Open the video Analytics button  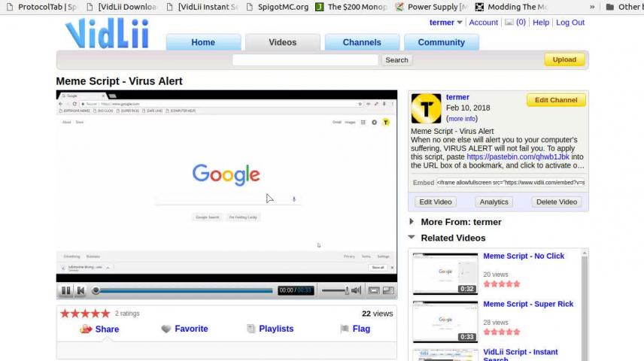[x=494, y=202]
